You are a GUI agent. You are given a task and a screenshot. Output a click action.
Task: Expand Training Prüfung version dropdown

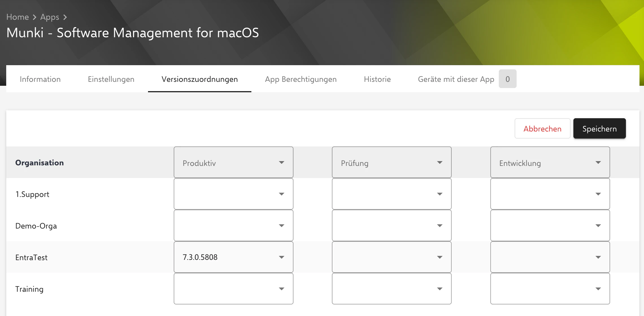[x=392, y=289]
